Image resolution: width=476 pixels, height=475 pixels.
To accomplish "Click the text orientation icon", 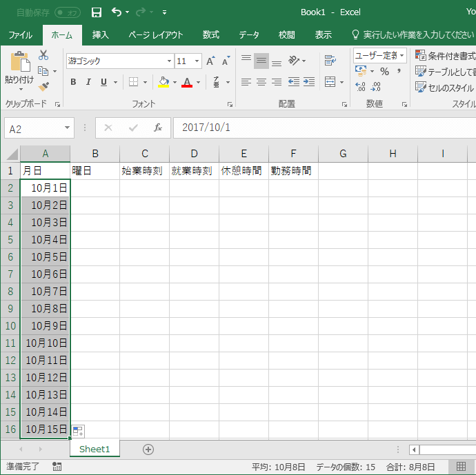I will [x=294, y=61].
